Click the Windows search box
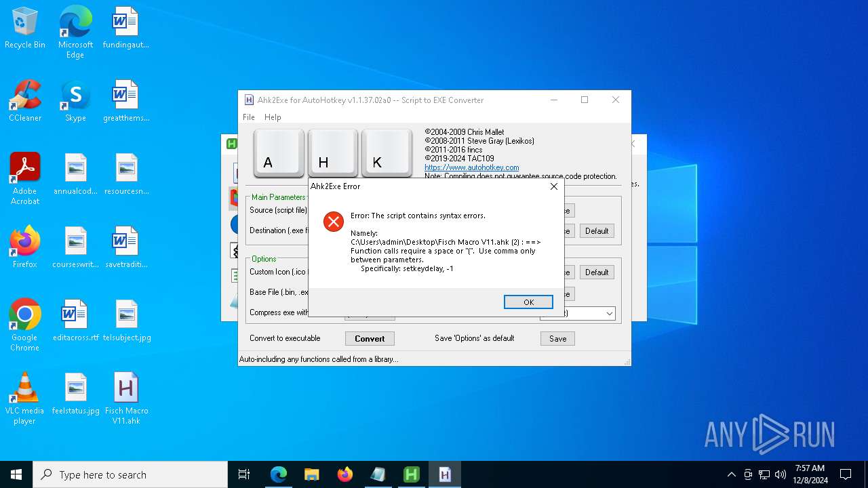 tap(130, 474)
